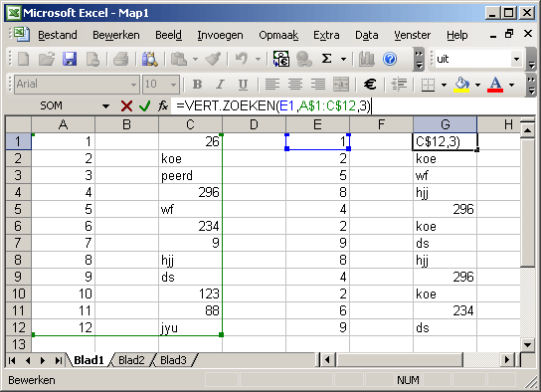Expand standard toolbar options chevron
541x392 pixels.
(419, 59)
